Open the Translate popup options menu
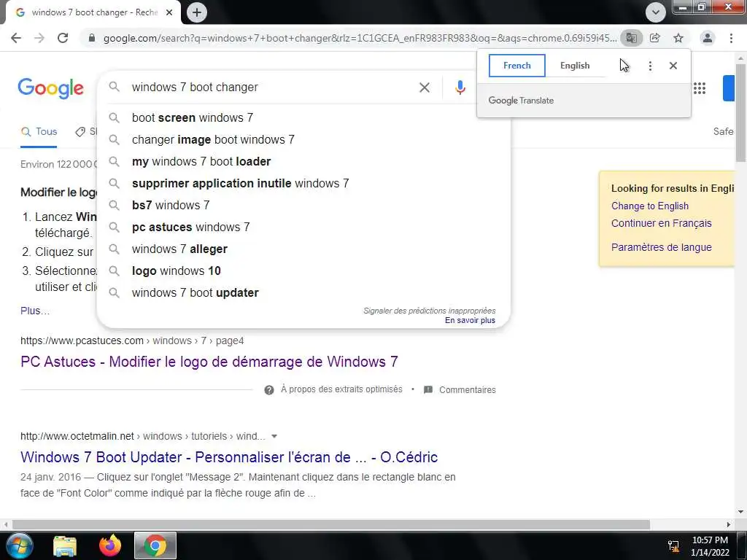This screenshot has width=747, height=560. pyautogui.click(x=650, y=66)
